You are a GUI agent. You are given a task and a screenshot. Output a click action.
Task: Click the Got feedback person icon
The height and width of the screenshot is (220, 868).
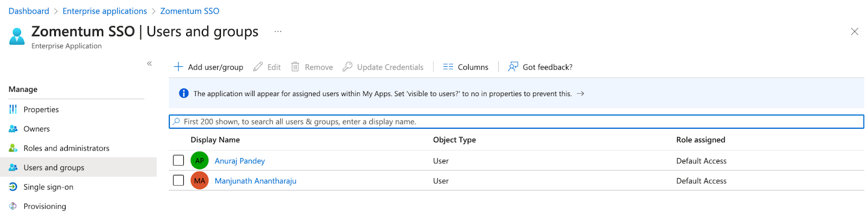[513, 67]
